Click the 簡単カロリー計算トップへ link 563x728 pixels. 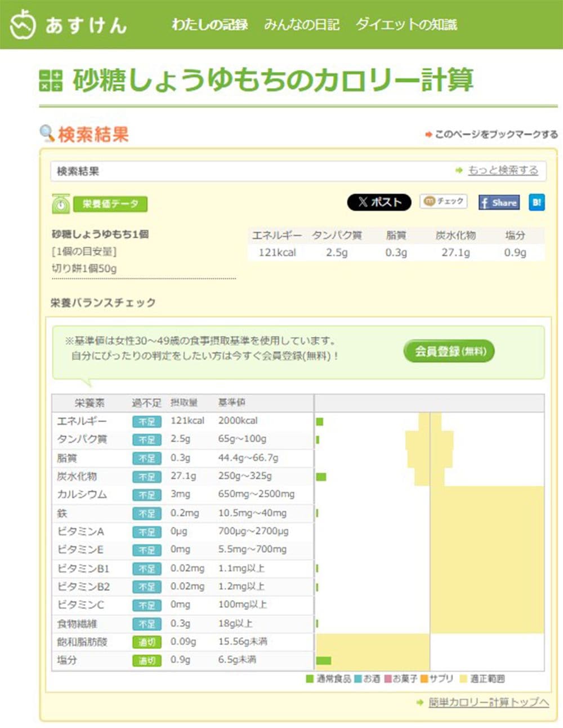pyautogui.click(x=488, y=702)
